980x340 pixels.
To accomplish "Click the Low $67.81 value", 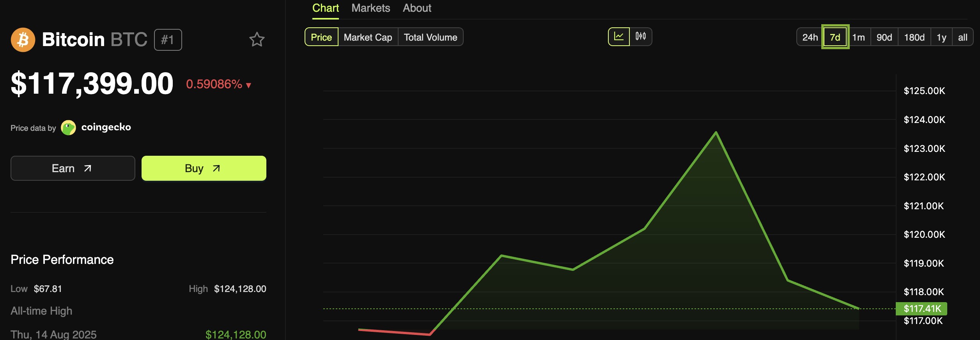I will tap(48, 289).
